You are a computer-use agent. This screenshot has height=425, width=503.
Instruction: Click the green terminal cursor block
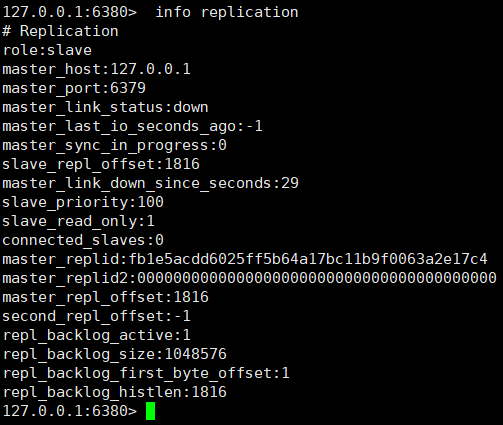[x=150, y=411]
